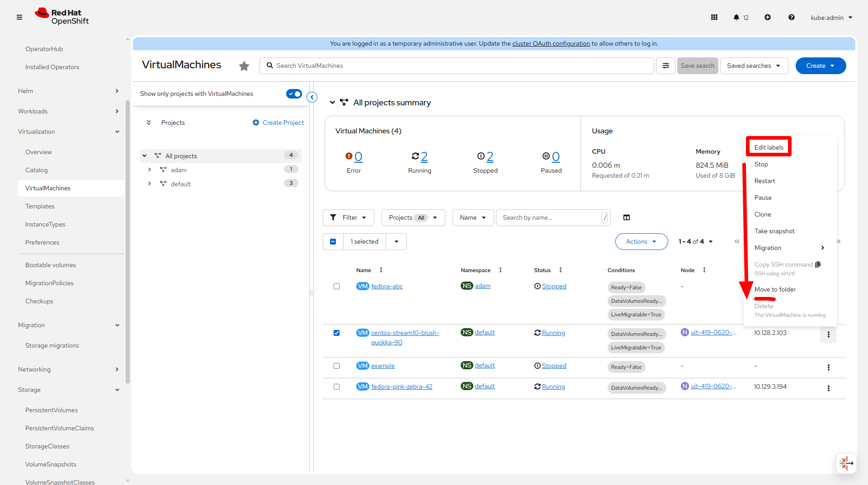Choose Take snapshot from context menu
868x485 pixels.
(x=774, y=231)
